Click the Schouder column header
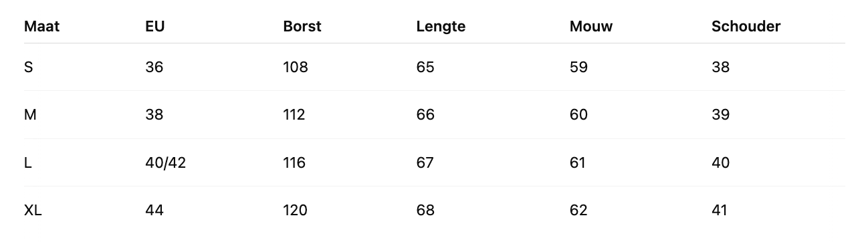 pyautogui.click(x=746, y=27)
